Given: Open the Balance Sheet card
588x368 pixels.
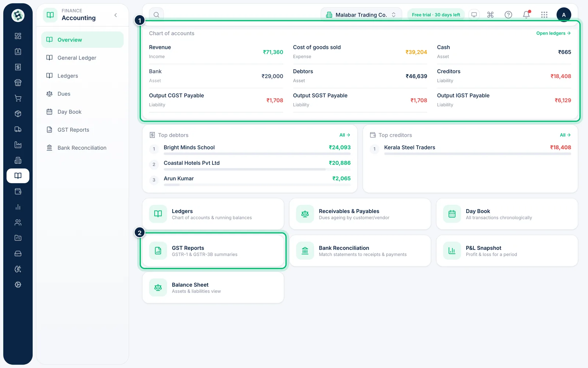Looking at the screenshot, I should pyautogui.click(x=213, y=287).
